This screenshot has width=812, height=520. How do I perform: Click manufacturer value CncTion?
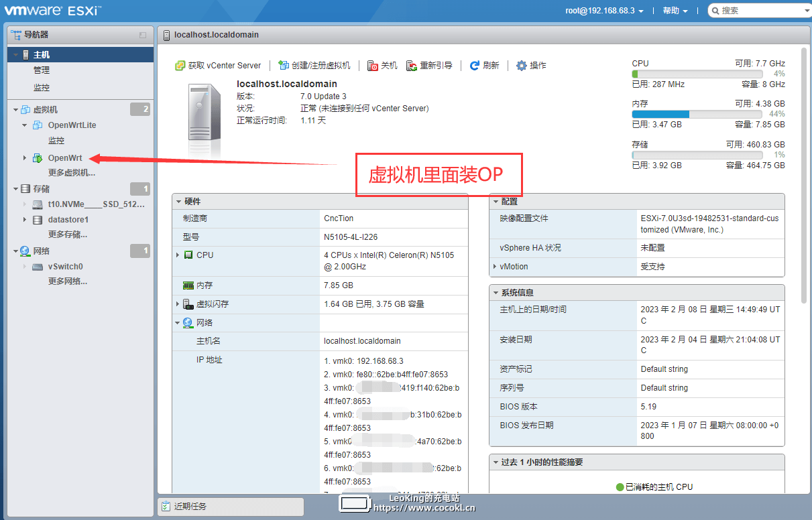pyautogui.click(x=339, y=218)
